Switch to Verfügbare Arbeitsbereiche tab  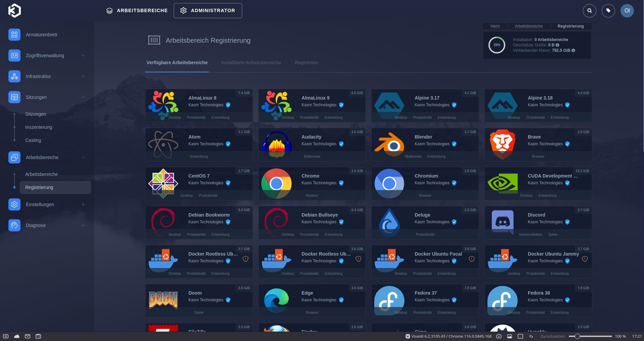click(x=177, y=63)
